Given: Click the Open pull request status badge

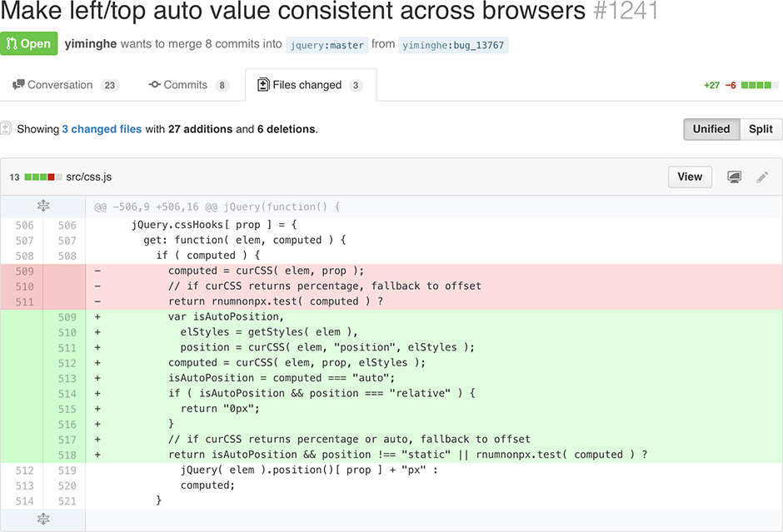Looking at the screenshot, I should point(29,43).
